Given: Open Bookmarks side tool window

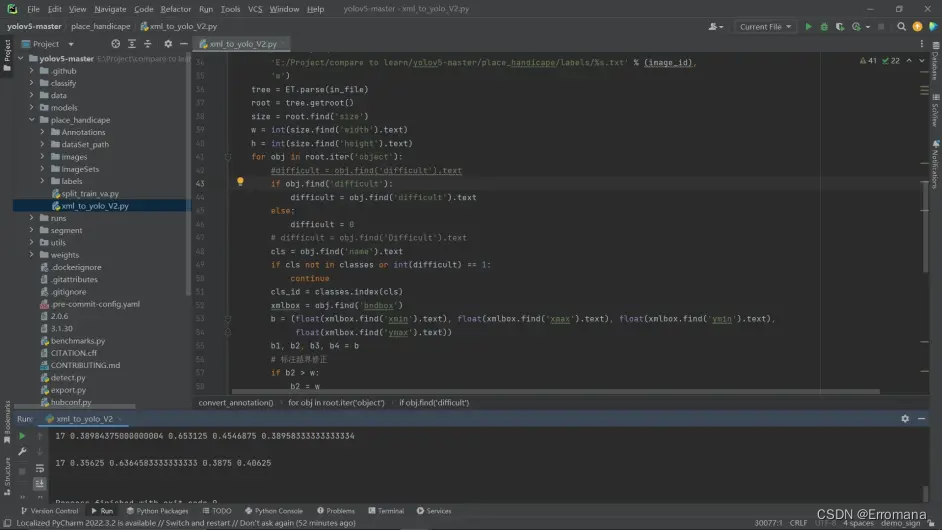Looking at the screenshot, I should click(7, 422).
